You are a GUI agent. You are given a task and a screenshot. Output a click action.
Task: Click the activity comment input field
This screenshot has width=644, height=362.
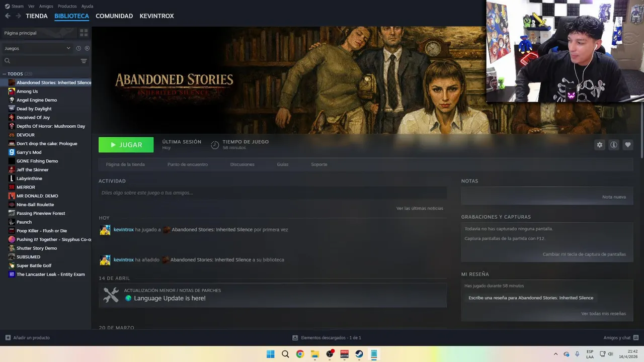273,193
